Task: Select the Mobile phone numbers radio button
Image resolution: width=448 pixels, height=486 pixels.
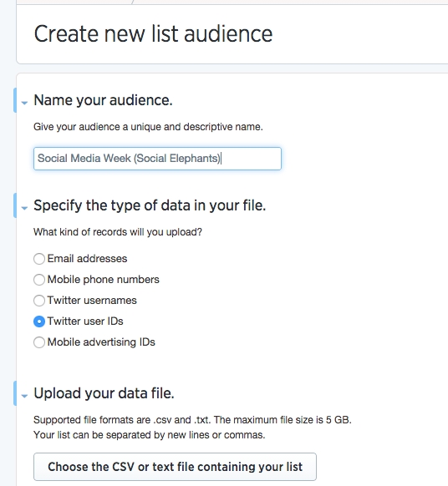Action: point(39,280)
